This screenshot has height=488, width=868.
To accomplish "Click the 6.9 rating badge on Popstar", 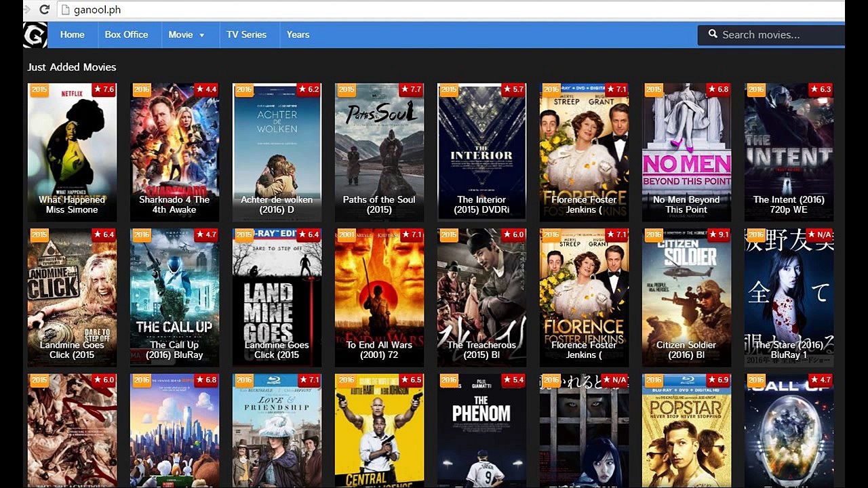I will [718, 380].
